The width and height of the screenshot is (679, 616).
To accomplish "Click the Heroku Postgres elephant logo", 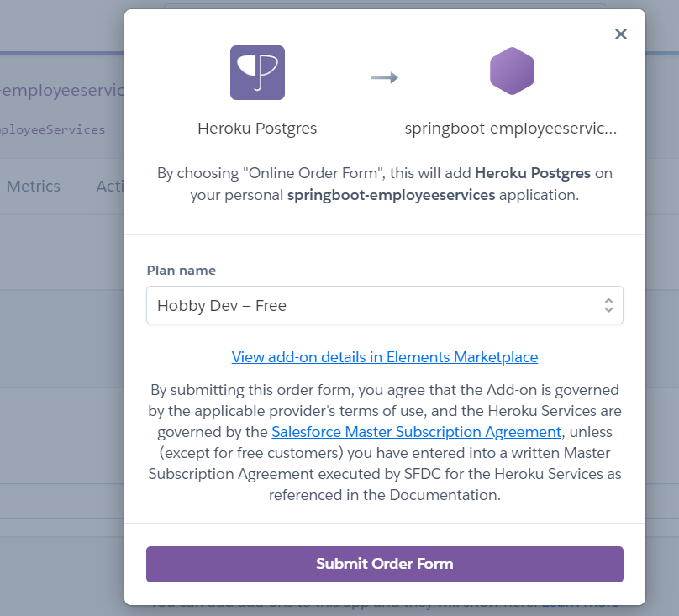I will click(257, 73).
